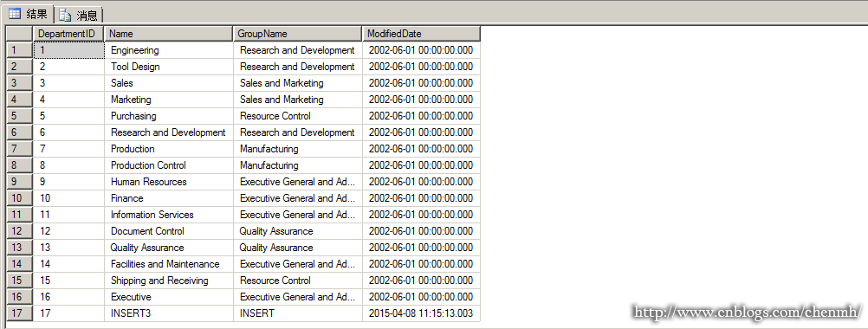Screen dimensions: 868x329
Task: Click the Engineering name cell
Action: [169, 50]
